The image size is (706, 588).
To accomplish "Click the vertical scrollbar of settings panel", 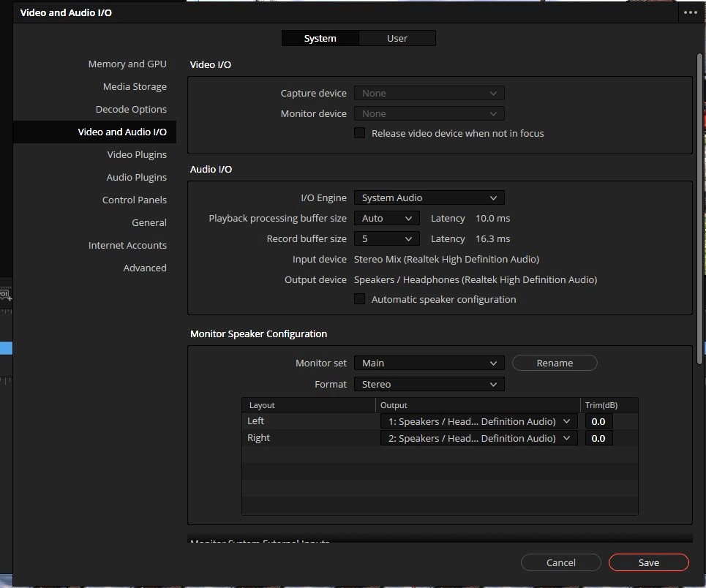I will 699,209.
